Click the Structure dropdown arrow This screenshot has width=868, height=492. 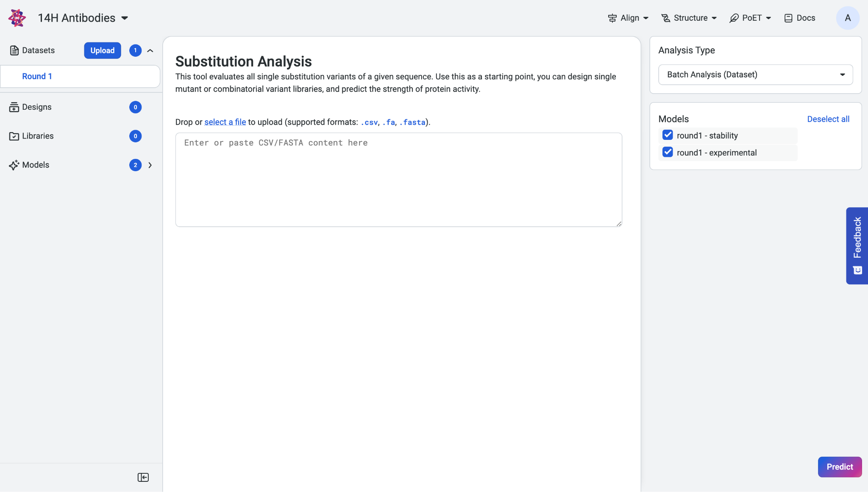(x=714, y=18)
